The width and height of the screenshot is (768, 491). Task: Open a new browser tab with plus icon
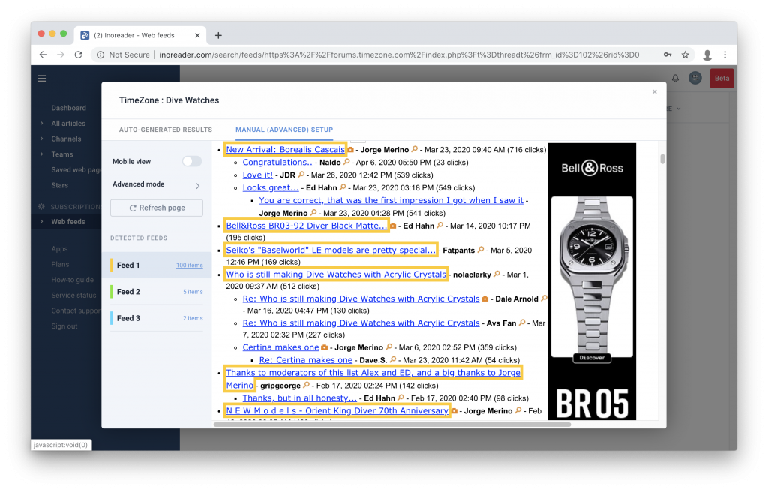click(x=218, y=35)
